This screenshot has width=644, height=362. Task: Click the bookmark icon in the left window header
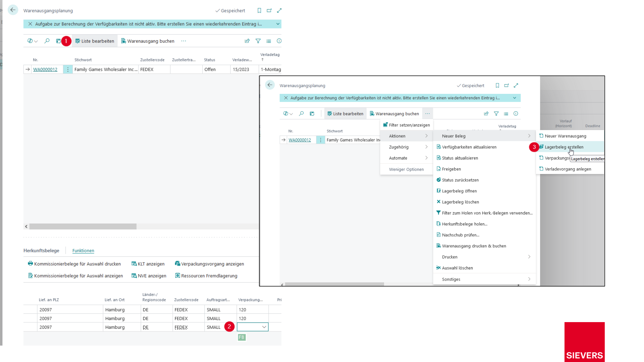259,11
